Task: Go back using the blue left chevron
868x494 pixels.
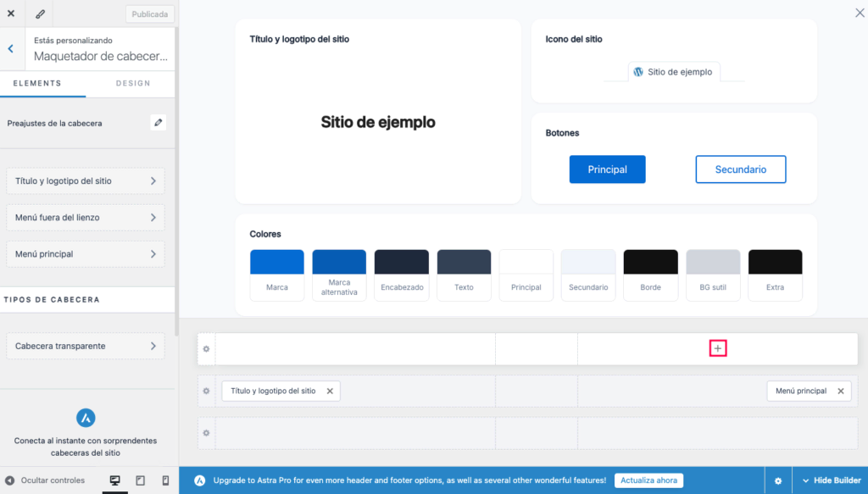Action: pyautogui.click(x=10, y=48)
